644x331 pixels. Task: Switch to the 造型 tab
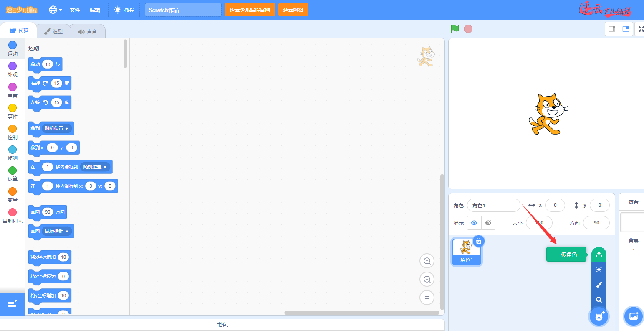click(x=53, y=31)
